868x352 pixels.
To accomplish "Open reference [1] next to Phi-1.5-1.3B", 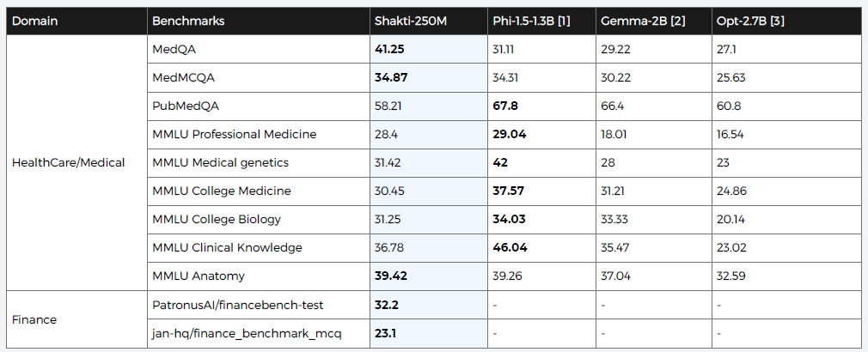I will pyautogui.click(x=564, y=21).
